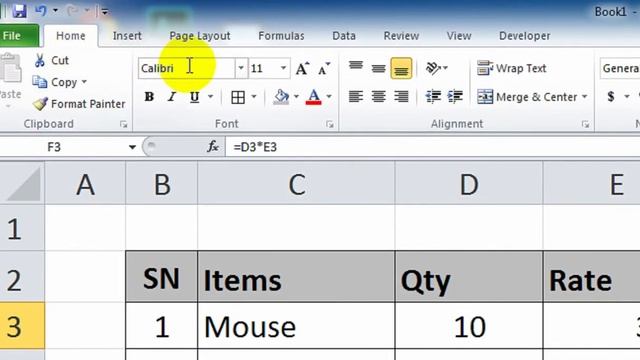Expand Fill Color dropdown arrow
The height and width of the screenshot is (360, 640).
(296, 97)
